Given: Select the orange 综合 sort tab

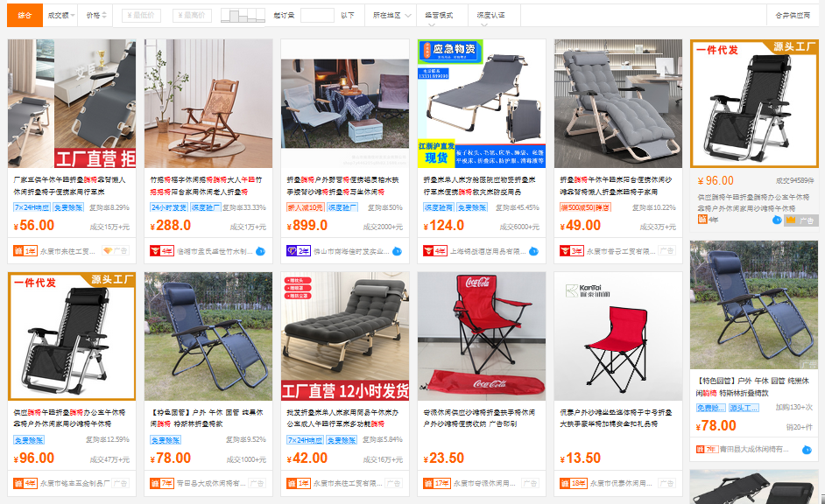Looking at the screenshot, I should 25,15.
